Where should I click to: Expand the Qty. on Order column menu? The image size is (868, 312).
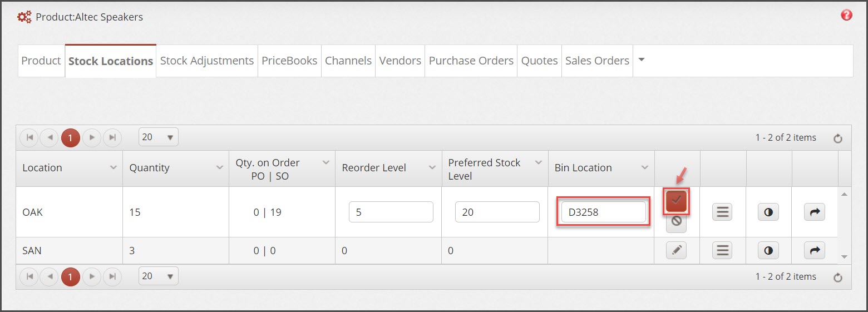click(x=326, y=162)
